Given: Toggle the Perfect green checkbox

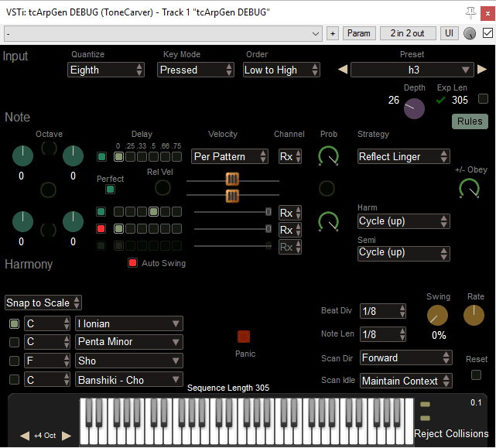Looking at the screenshot, I should [x=110, y=190].
